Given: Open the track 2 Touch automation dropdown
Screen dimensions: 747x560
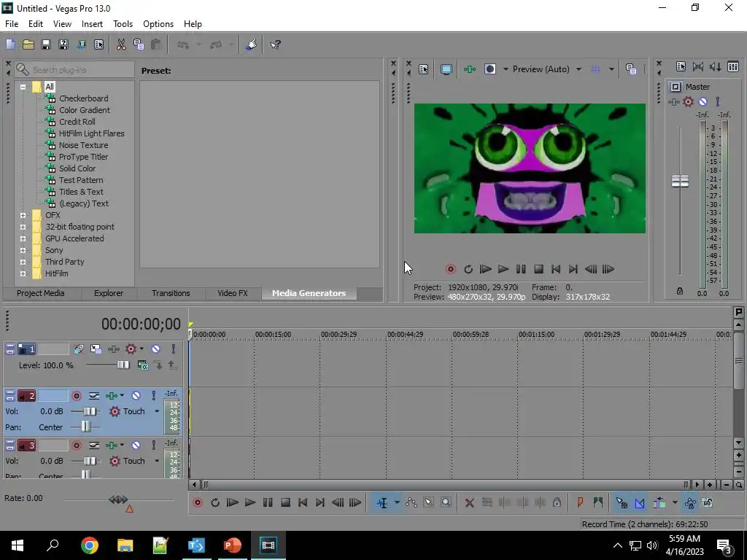Looking at the screenshot, I should pos(157,411).
